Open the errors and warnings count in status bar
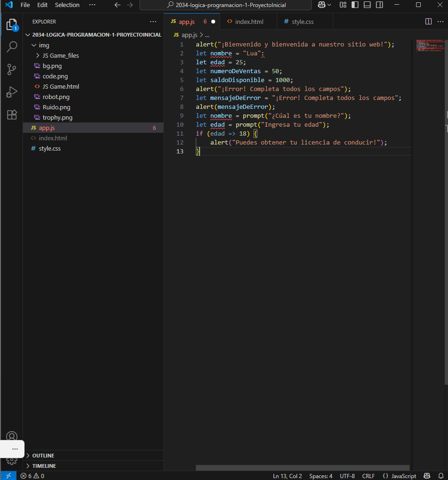The image size is (448, 480). 32,476
